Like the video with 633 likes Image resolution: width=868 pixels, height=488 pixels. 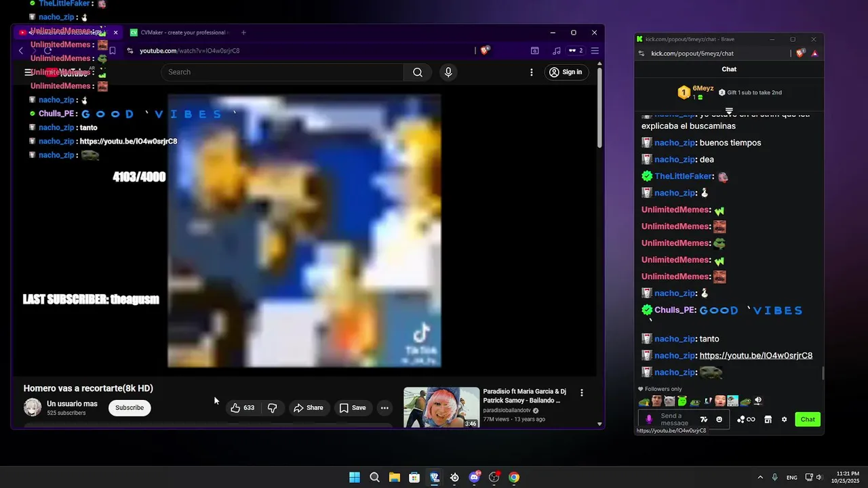[243, 408]
